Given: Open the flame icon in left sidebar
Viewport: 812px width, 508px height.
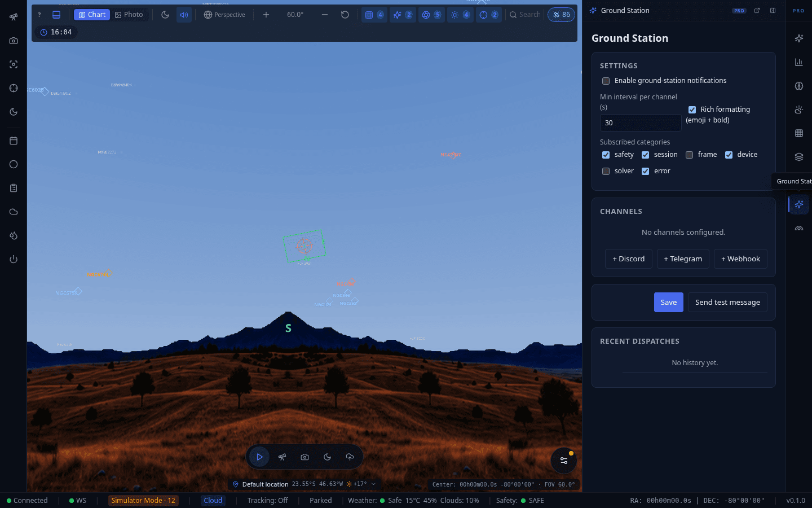Looking at the screenshot, I should tap(14, 235).
